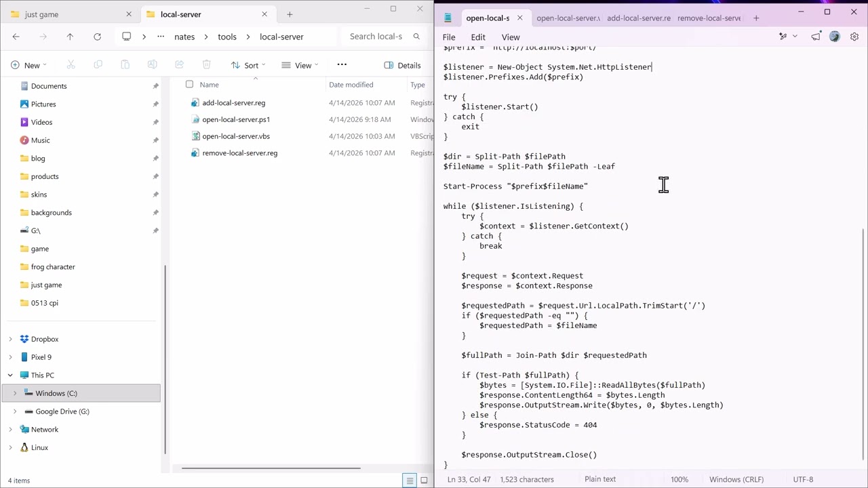Click the nates breadcrumb in address bar
Screen dimensions: 868x488
(x=184, y=37)
